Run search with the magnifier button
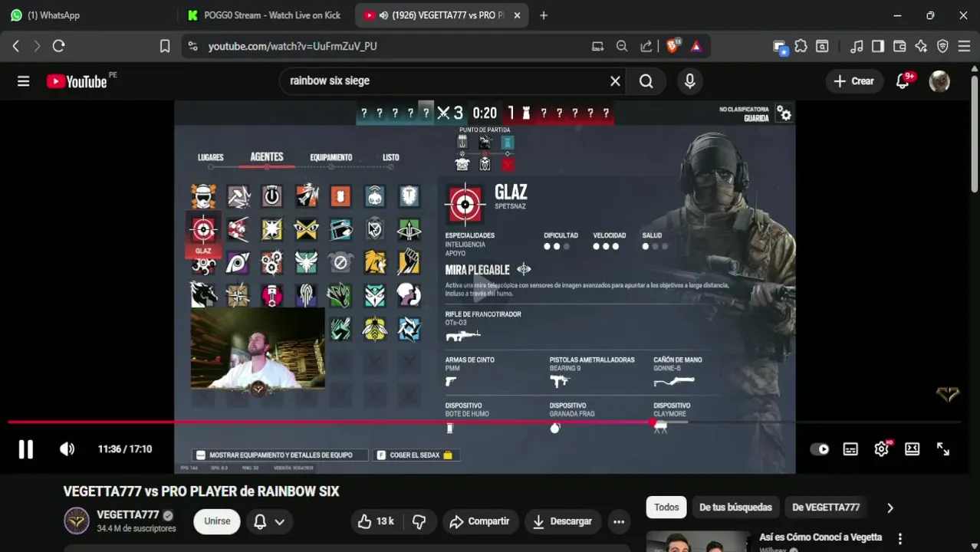This screenshot has width=980, height=552. pos(646,81)
